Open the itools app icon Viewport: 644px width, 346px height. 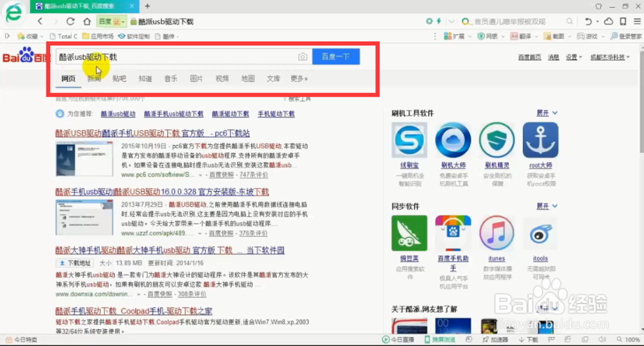click(540, 233)
